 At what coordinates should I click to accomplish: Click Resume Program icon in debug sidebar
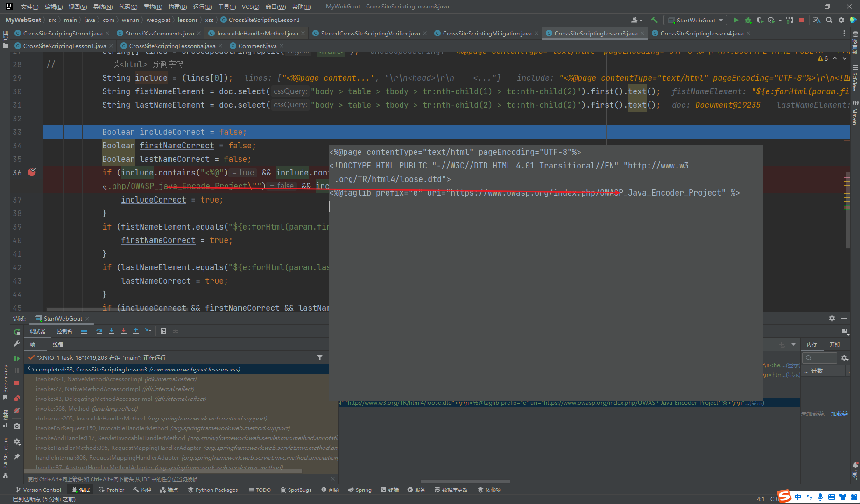[x=17, y=358]
